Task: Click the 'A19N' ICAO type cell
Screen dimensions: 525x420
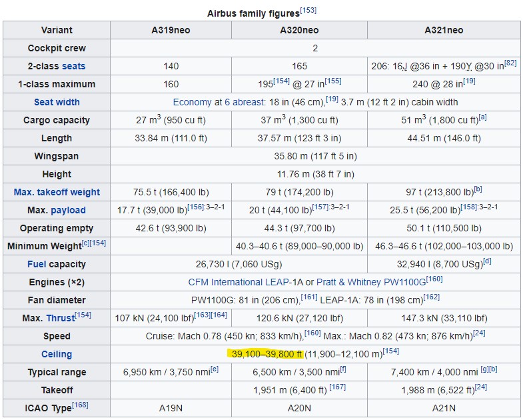Action: [x=171, y=408]
